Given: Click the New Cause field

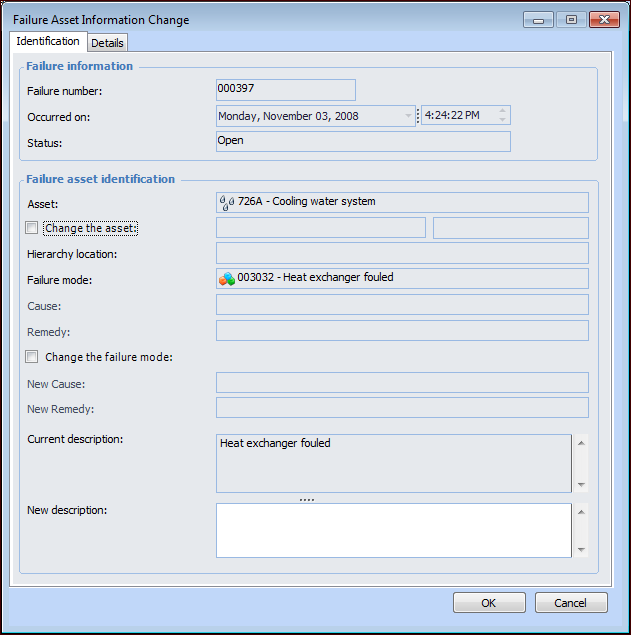Looking at the screenshot, I should pos(402,383).
